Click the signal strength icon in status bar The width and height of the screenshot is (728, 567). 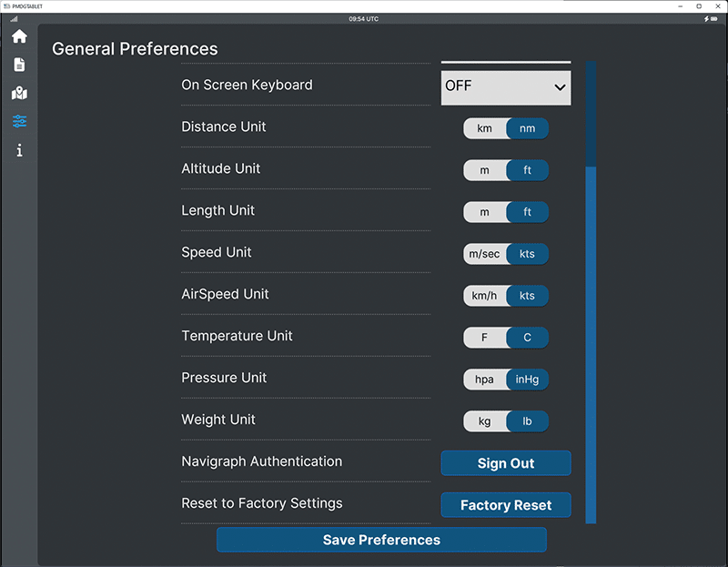(x=14, y=19)
